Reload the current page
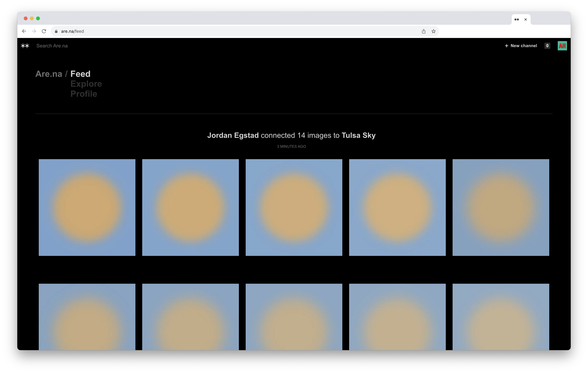Screen dimensions: 588x373 tap(44, 31)
